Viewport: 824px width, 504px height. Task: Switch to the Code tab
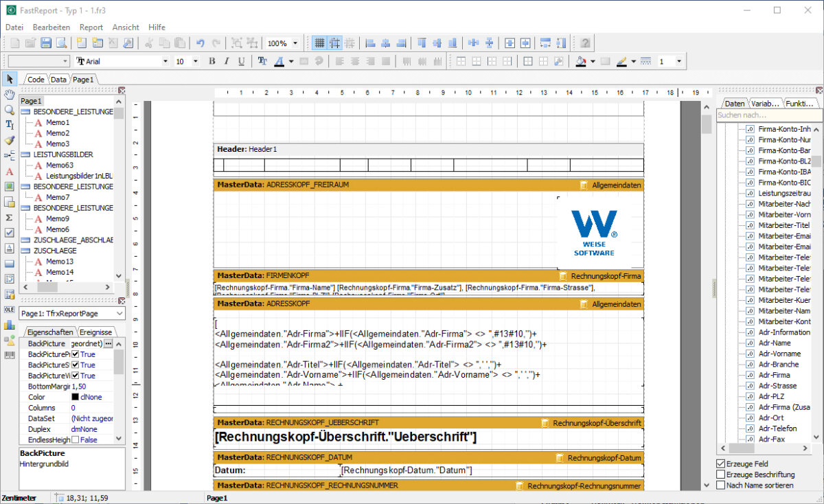click(x=36, y=80)
